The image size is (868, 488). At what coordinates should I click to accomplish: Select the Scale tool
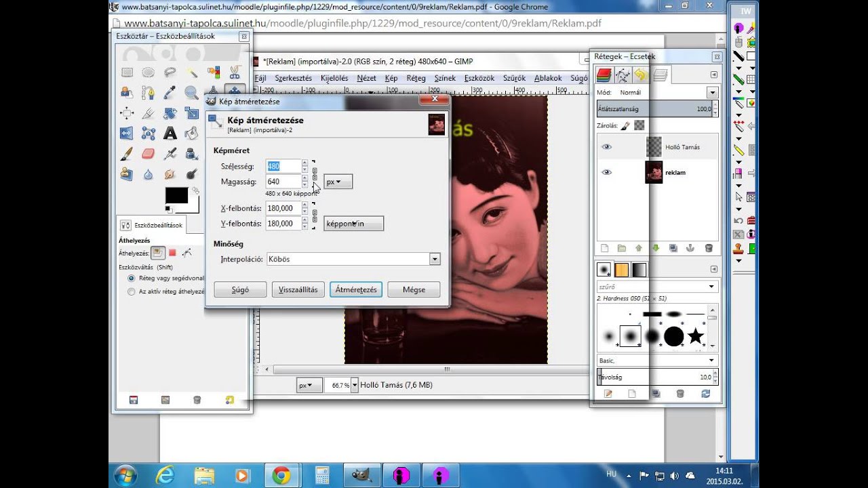192,113
